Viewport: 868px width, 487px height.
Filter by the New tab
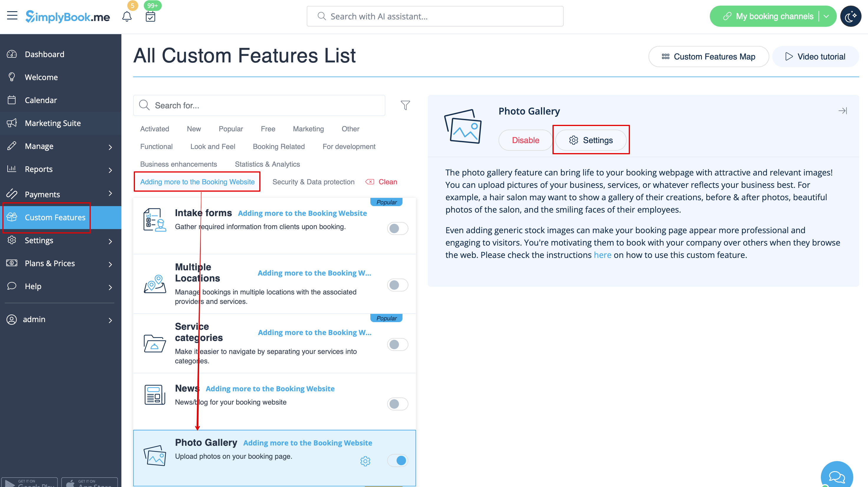point(194,129)
